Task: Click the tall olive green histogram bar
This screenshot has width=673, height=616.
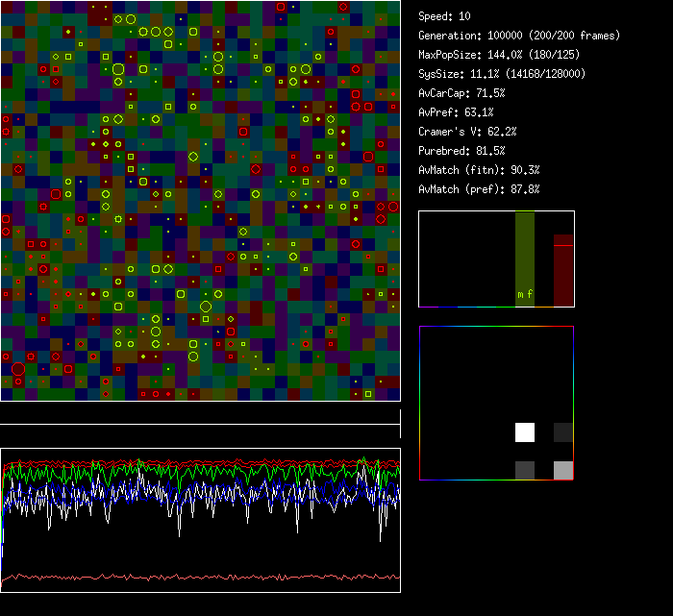Action: (x=525, y=255)
